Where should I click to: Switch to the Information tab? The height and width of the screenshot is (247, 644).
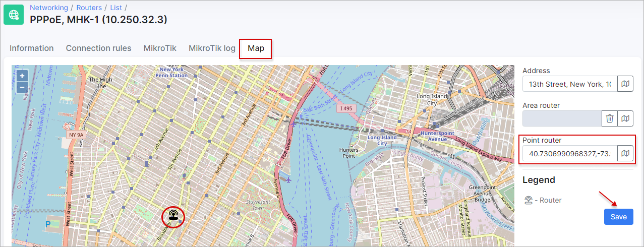(x=32, y=48)
